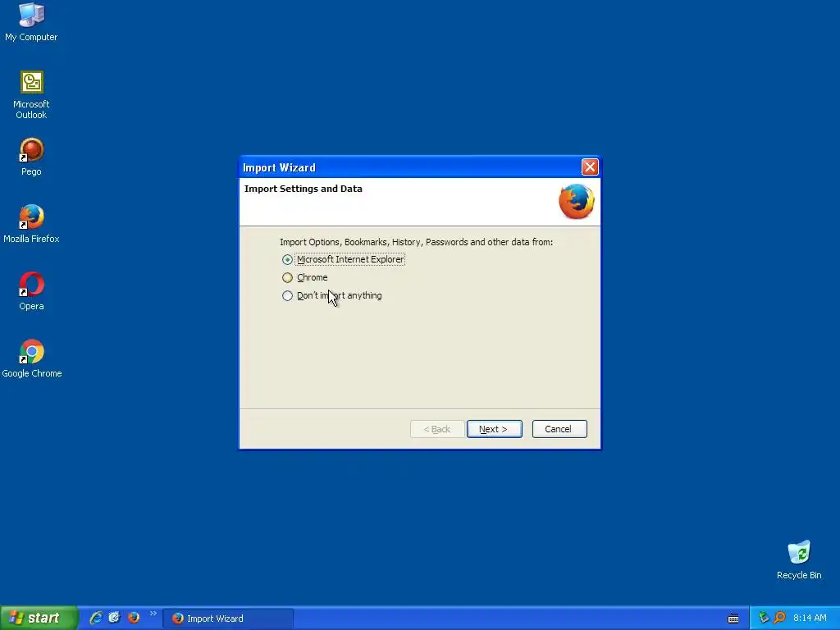Select the Opera desktop shortcut
This screenshot has width=840, height=630.
(x=31, y=291)
